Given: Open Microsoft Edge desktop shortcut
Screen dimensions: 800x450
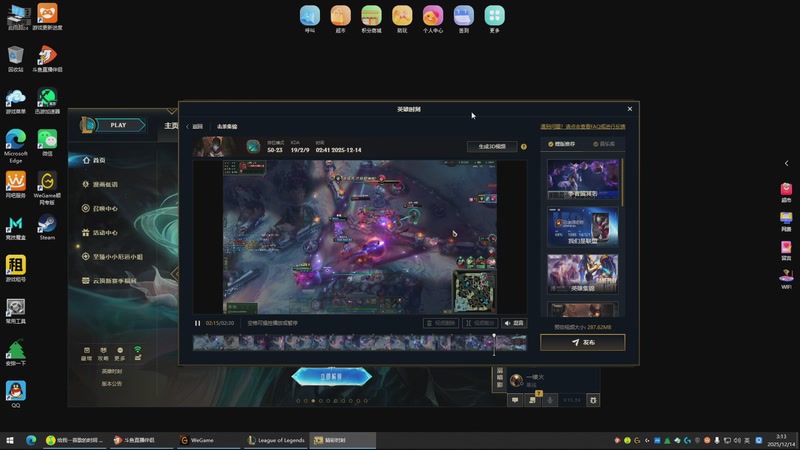Looking at the screenshot, I should coord(16,146).
